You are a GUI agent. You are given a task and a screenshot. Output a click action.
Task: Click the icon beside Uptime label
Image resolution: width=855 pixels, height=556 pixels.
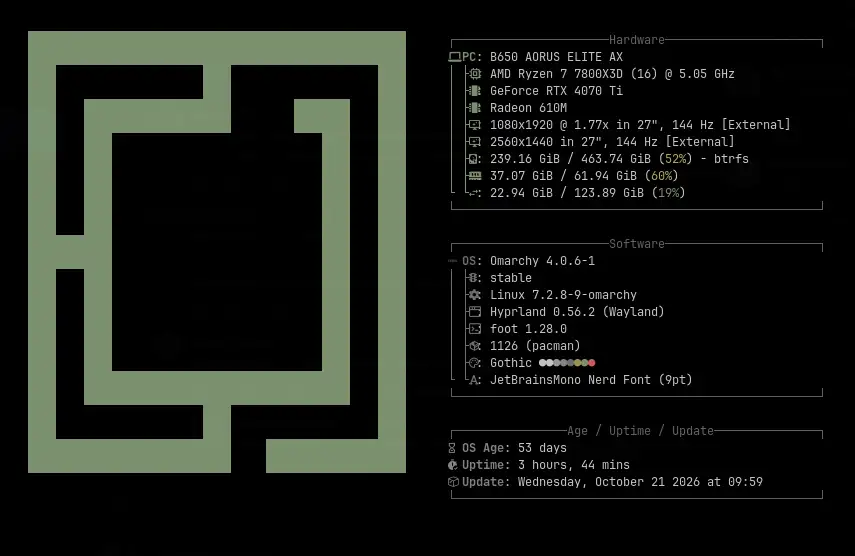coord(453,465)
